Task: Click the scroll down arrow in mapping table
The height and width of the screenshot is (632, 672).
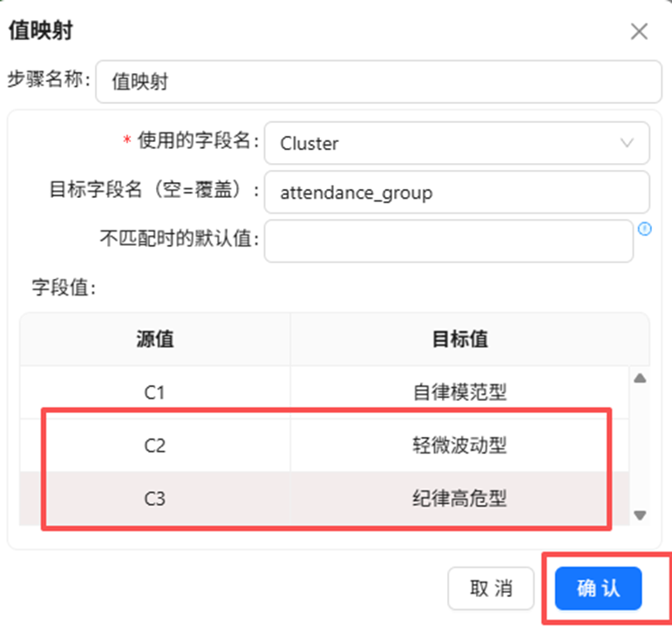Action: (x=640, y=515)
